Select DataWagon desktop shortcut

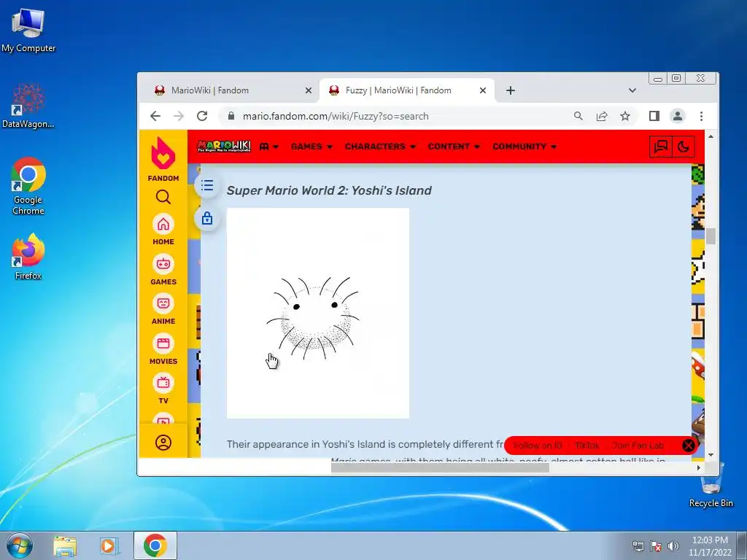28,106
